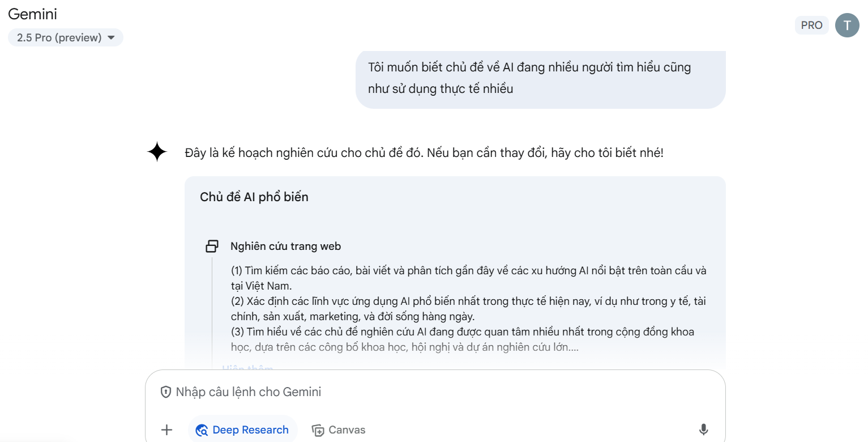
Task: Click the PRO badge near the avatar
Action: tap(811, 25)
